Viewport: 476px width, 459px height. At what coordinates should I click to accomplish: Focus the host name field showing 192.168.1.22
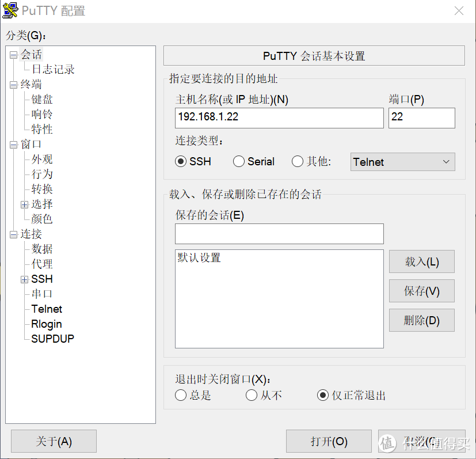click(x=279, y=118)
